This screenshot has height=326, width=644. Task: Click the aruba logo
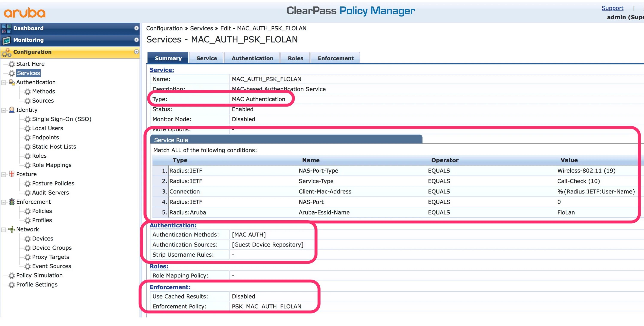pyautogui.click(x=24, y=12)
